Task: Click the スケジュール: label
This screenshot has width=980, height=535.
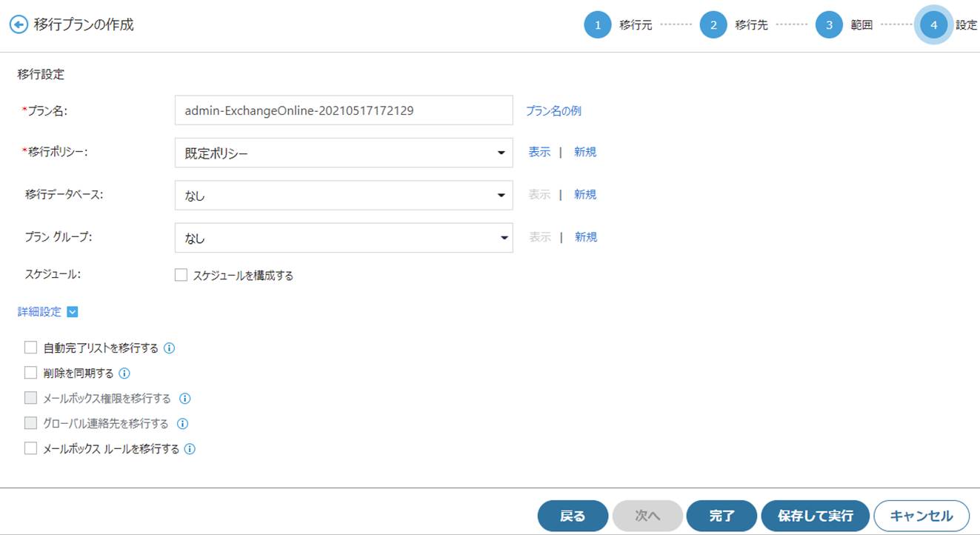Action: point(53,274)
